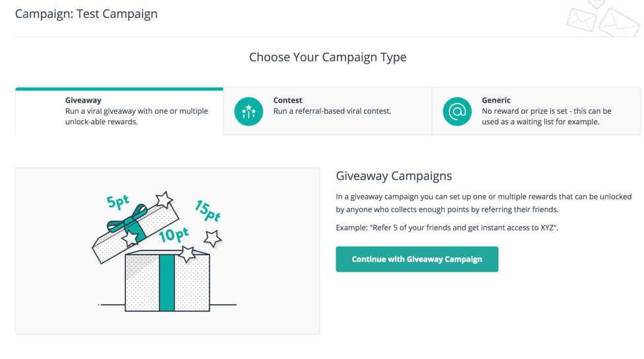Click the green ribbon on the gift box

click(166, 282)
